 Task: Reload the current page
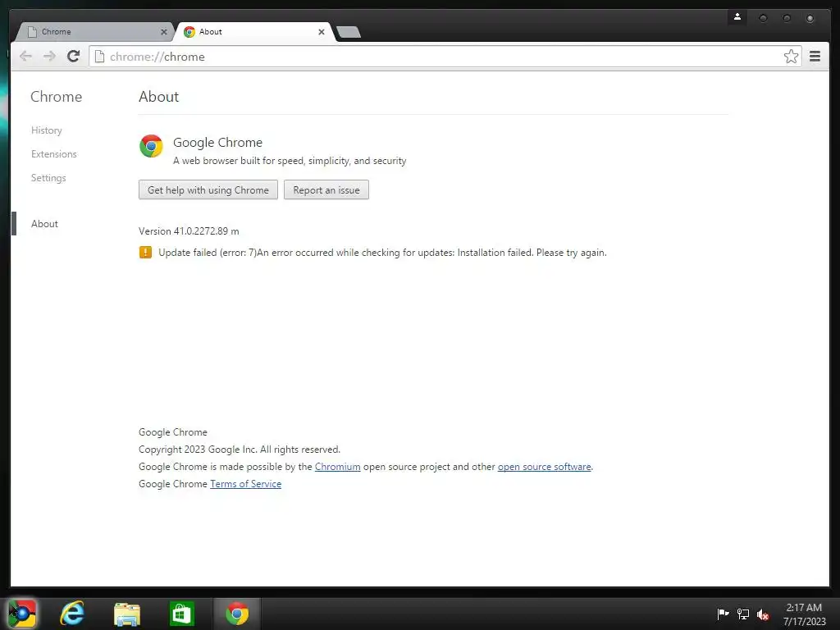pos(73,57)
